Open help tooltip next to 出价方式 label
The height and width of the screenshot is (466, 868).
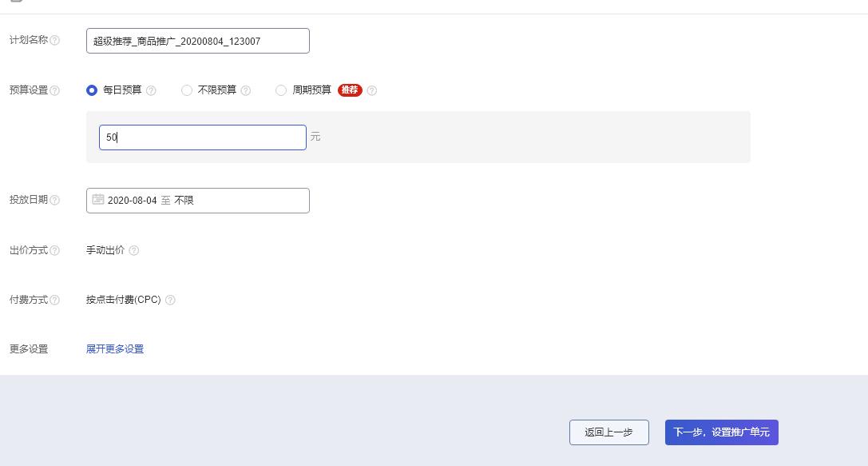point(54,249)
